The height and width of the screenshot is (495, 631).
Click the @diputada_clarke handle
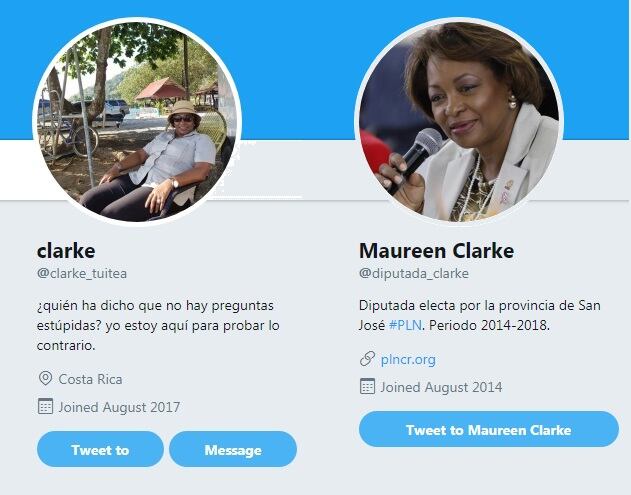click(414, 274)
